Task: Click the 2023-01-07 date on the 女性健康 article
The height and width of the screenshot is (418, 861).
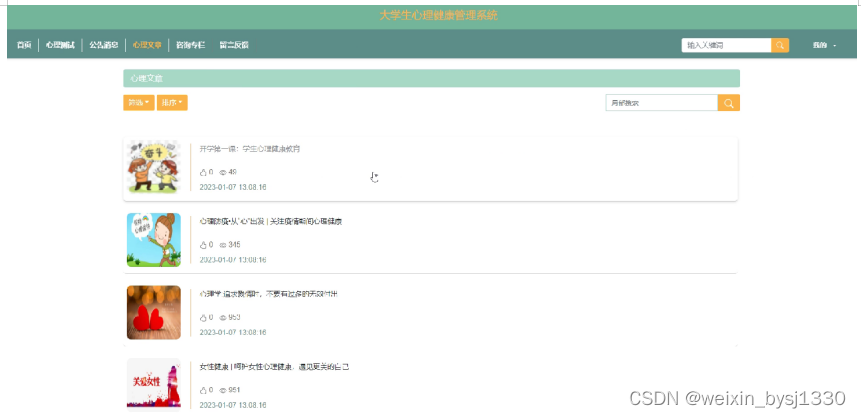Action: click(233, 405)
